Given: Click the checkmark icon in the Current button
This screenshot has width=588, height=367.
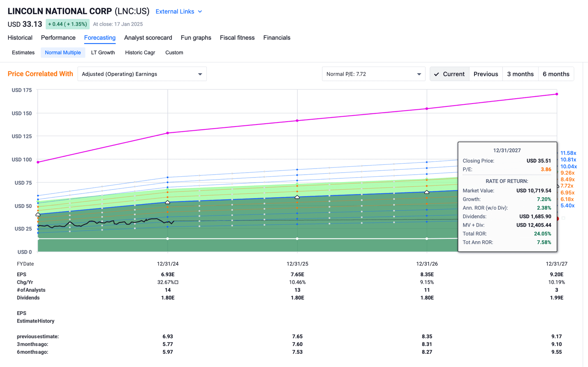Looking at the screenshot, I should [x=437, y=74].
